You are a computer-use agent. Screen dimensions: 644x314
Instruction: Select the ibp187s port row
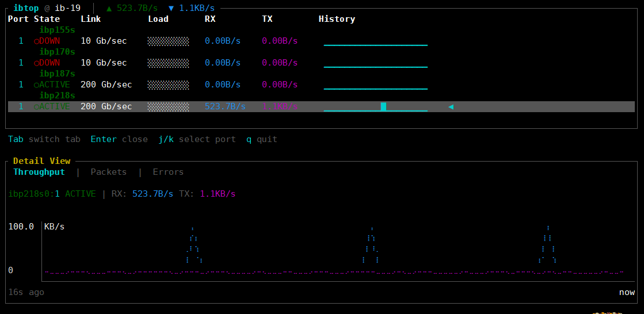pyautogui.click(x=321, y=85)
